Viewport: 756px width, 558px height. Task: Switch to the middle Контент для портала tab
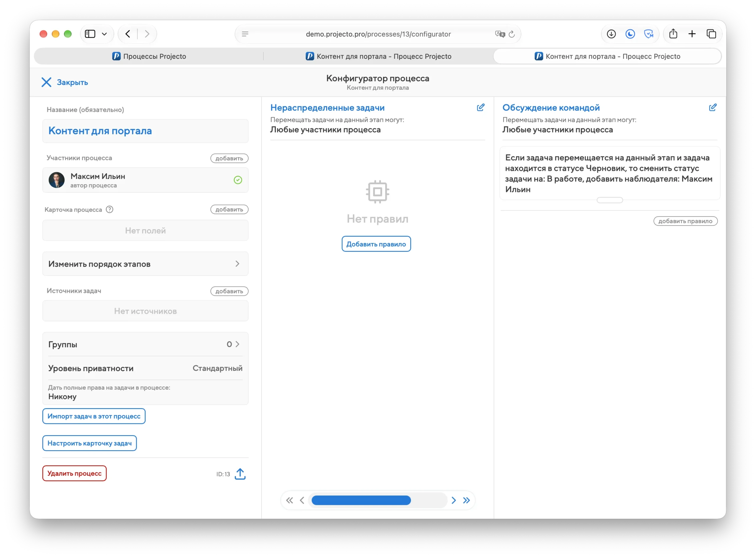[x=378, y=56]
